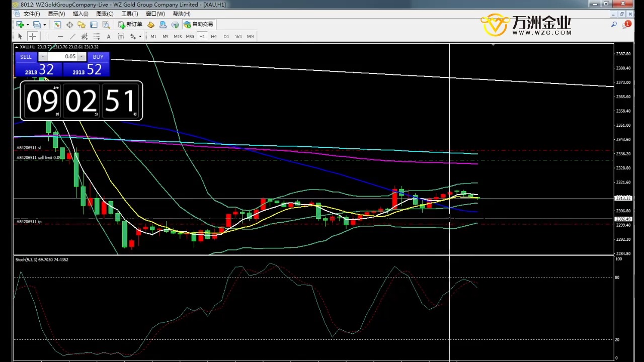The image size is (644, 362).
Task: Click the #84206511 sl order line label
Action: point(29,148)
